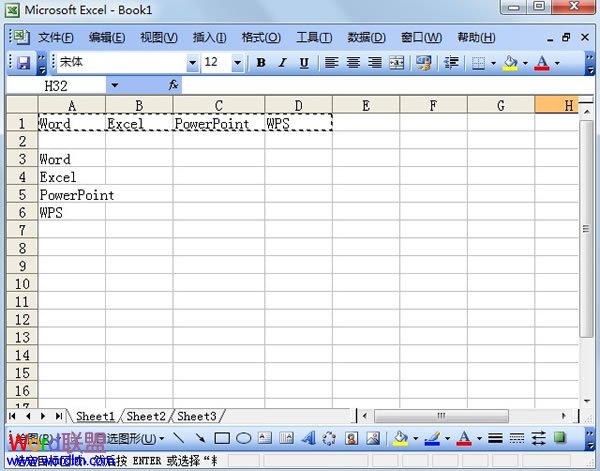The height and width of the screenshot is (471, 600).
Task: Apply drawing toolbar Line Color brush
Action: pos(432,438)
